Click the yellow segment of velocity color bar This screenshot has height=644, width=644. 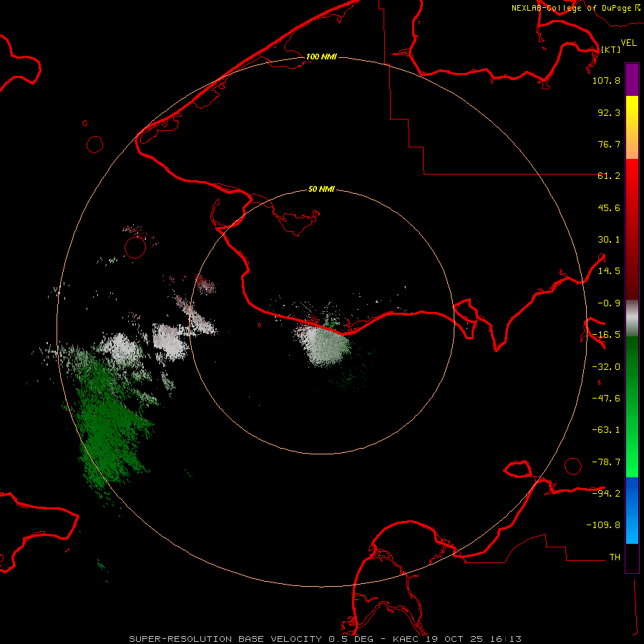pyautogui.click(x=632, y=127)
